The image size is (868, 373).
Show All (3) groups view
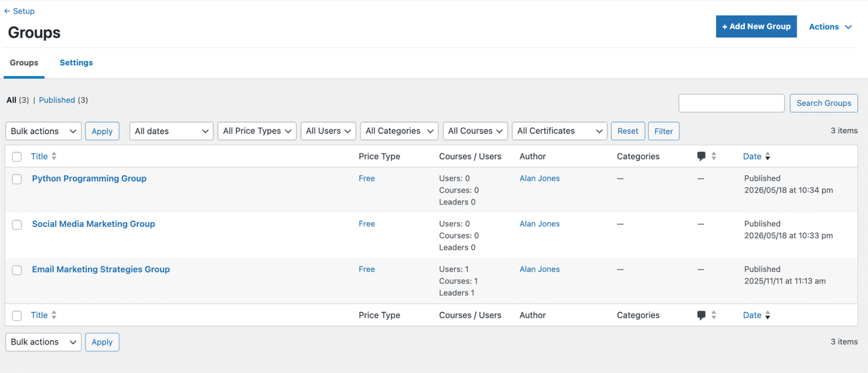(17, 100)
